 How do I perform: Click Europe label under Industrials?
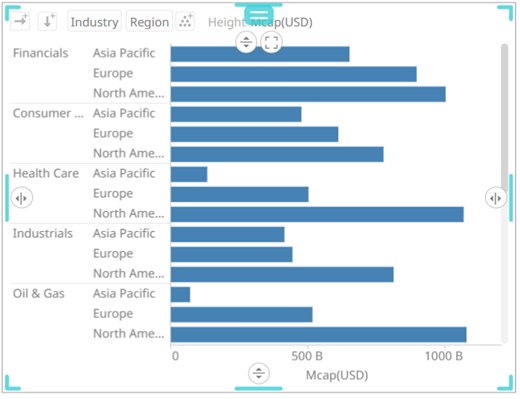pos(113,253)
